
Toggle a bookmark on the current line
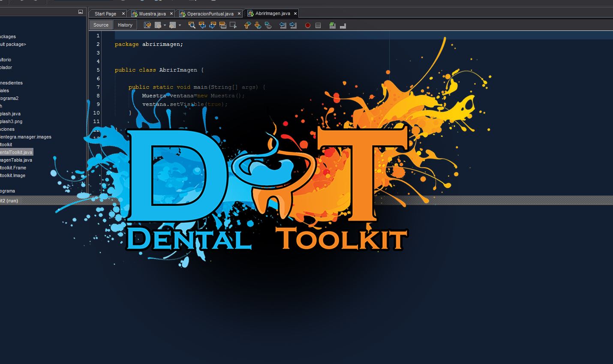tap(268, 25)
